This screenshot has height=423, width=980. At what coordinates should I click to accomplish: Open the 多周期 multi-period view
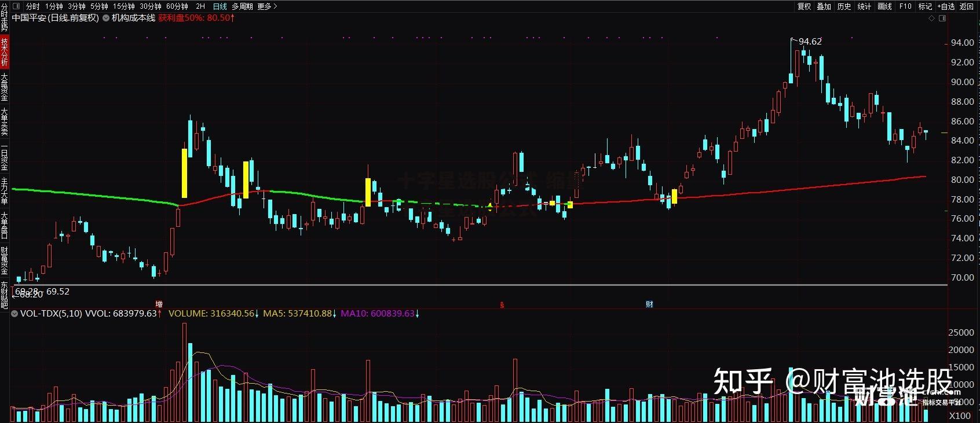pyautogui.click(x=242, y=6)
